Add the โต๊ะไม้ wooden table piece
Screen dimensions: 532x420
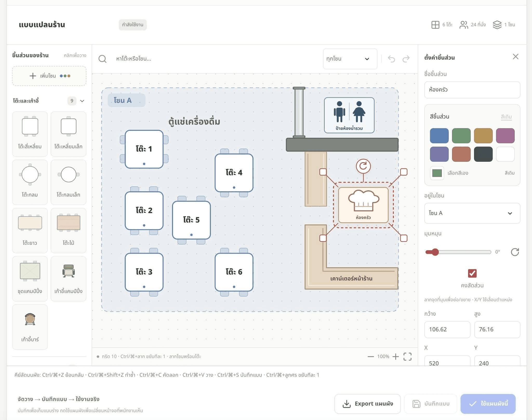68,231
